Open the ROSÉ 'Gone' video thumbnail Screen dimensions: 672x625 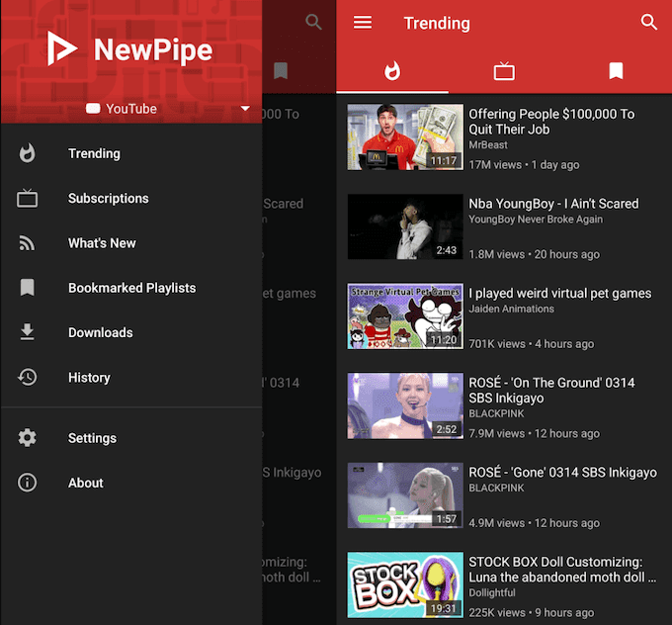tap(405, 495)
